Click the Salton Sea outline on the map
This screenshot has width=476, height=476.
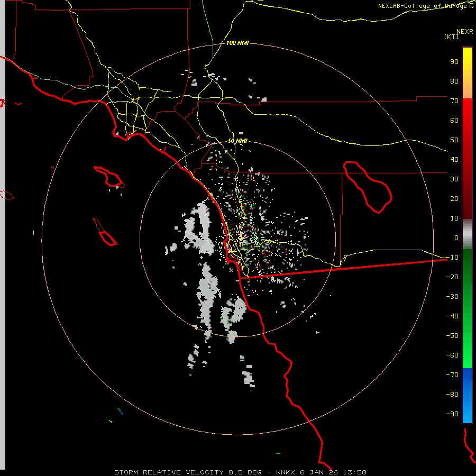[x=368, y=187]
